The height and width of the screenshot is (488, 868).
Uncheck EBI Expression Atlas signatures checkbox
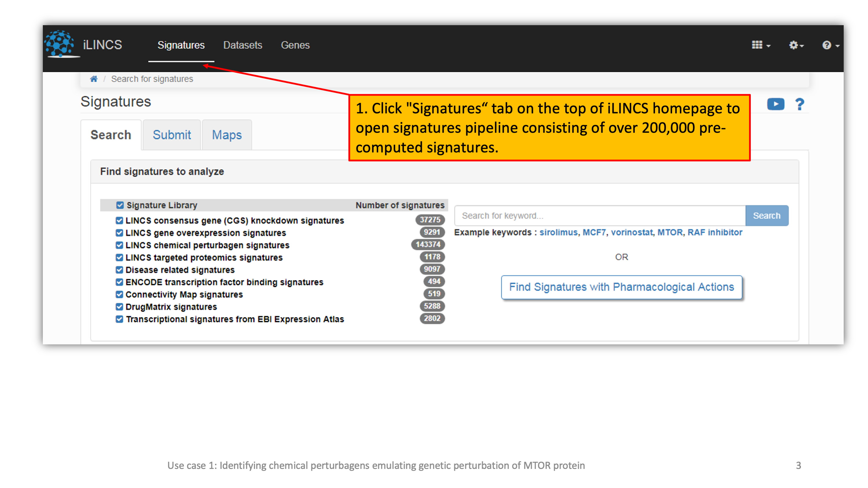click(119, 319)
